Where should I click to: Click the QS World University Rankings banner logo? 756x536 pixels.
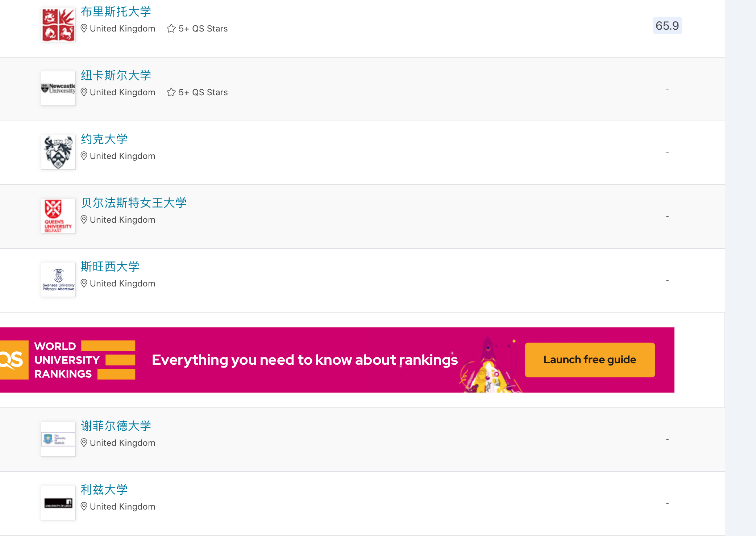[67, 360]
